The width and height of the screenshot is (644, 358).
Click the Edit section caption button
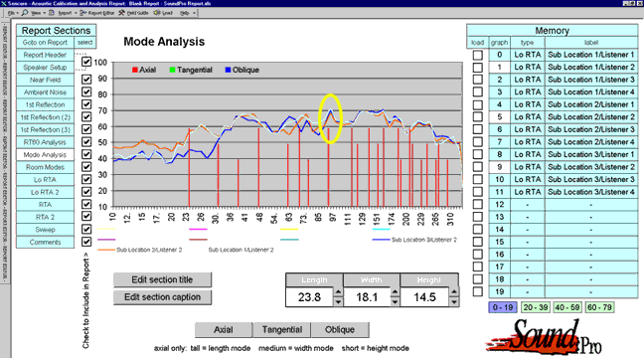tap(162, 296)
